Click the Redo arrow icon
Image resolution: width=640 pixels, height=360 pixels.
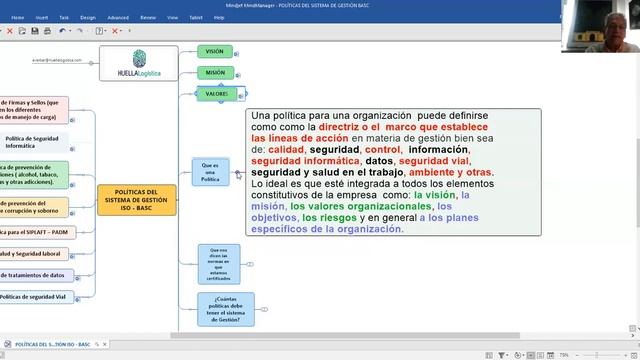(x=80, y=31)
